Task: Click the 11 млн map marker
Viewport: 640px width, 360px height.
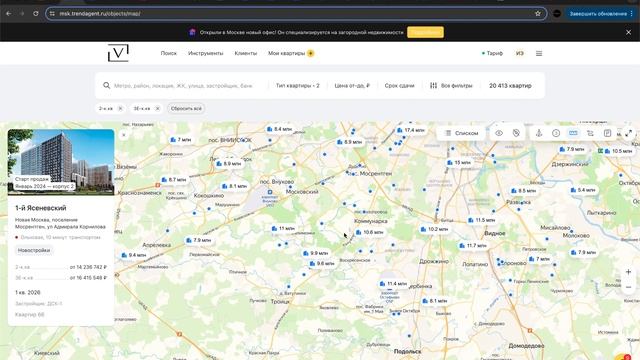Action: pos(283,229)
